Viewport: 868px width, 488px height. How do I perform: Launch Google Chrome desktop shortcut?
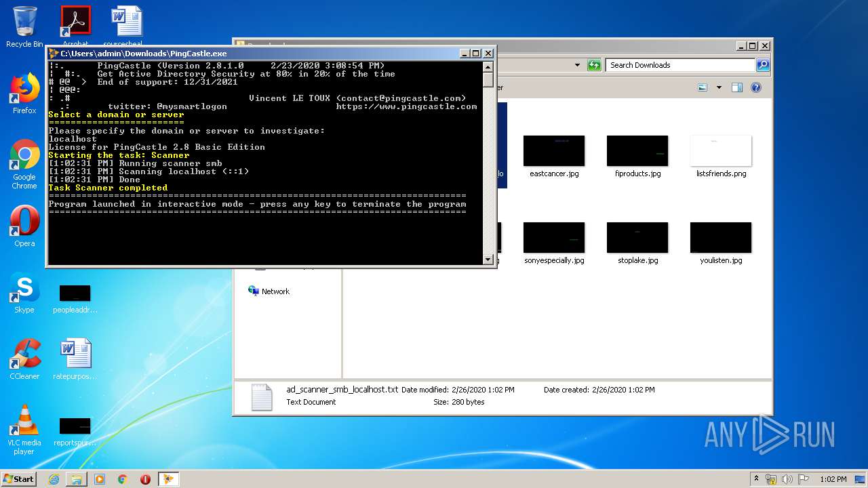24,165
